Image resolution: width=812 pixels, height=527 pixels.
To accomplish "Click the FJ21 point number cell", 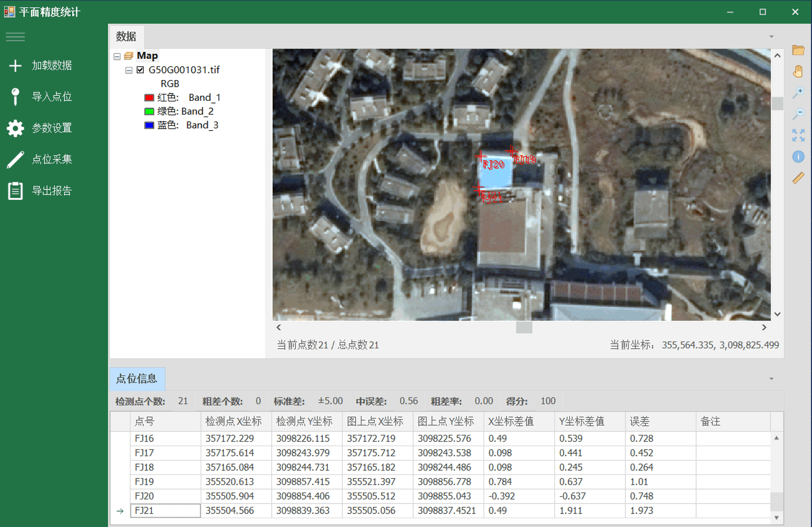I will [165, 511].
